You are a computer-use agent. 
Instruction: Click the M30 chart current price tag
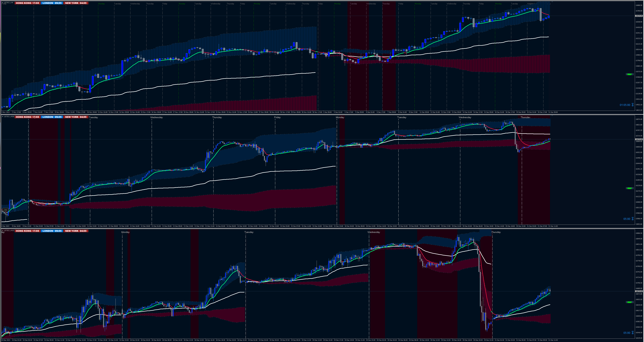[639, 139]
